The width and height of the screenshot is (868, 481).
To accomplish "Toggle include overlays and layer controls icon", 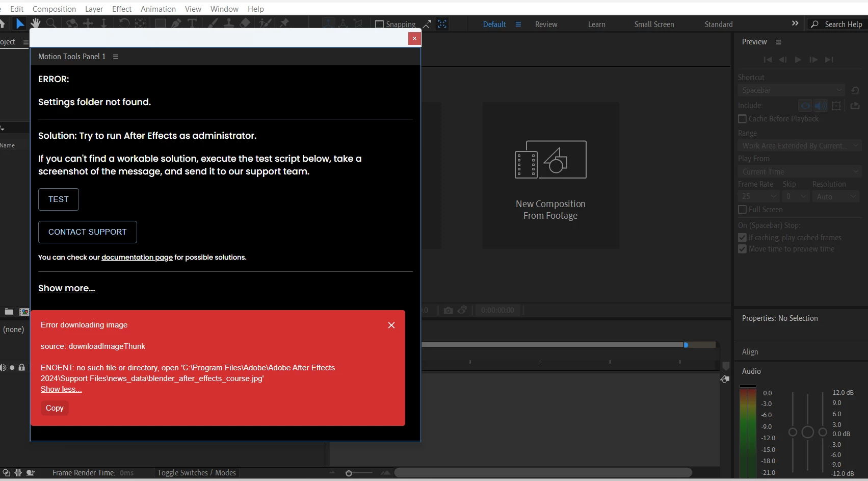I will coord(836,106).
